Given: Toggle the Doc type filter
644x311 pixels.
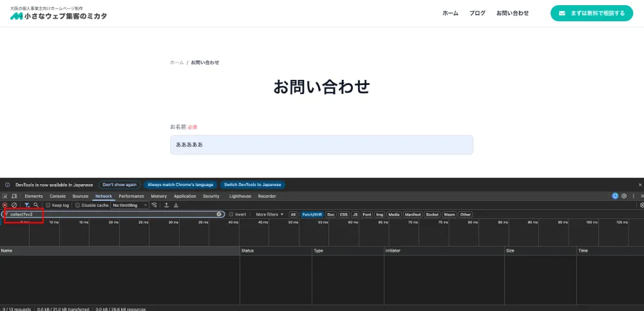Looking at the screenshot, I should coord(331,214).
